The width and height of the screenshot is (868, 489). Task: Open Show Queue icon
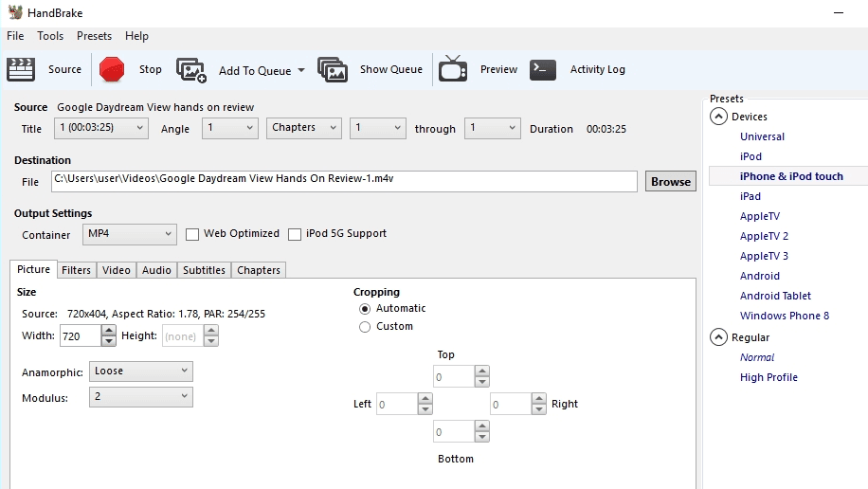coord(333,70)
